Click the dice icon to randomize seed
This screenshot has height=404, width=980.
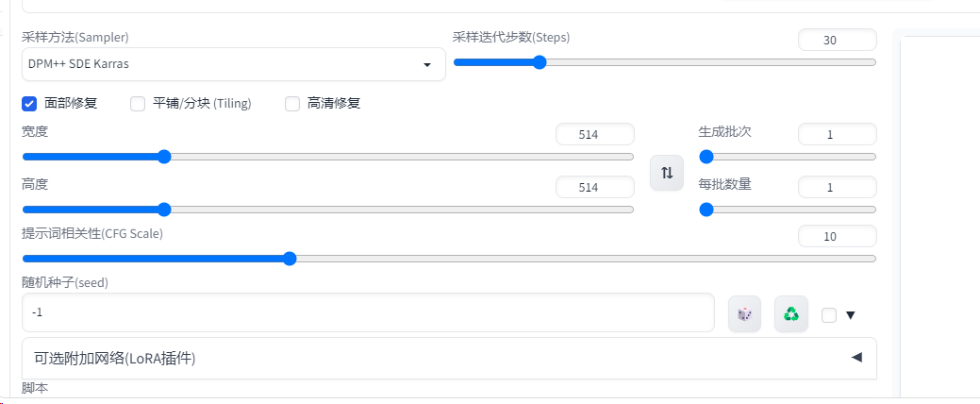click(x=744, y=314)
